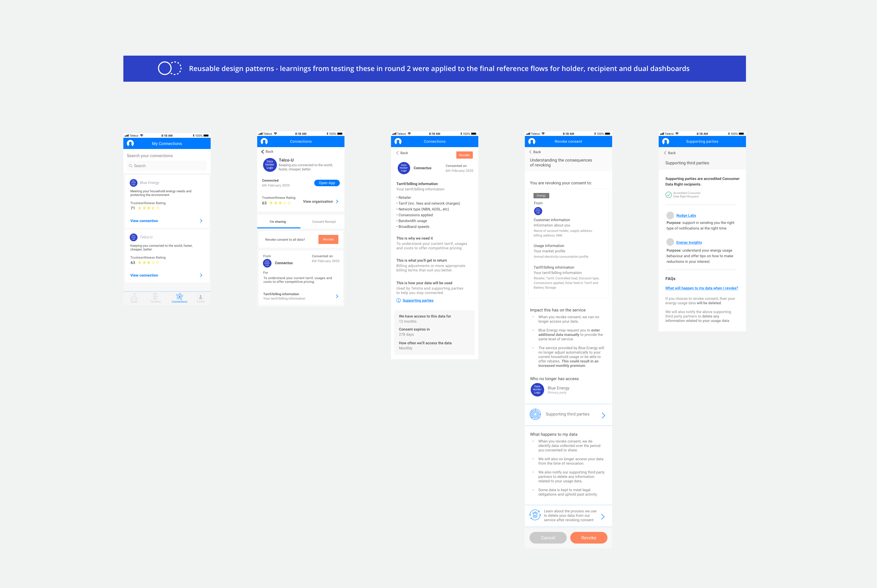Click the trash icon near 'Learn about the process'
This screenshot has height=588, width=877.
click(x=535, y=515)
